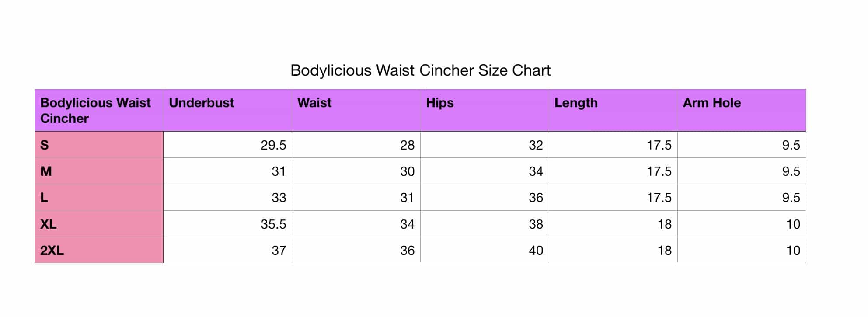Select the Underbust column header
Image resolution: width=868 pixels, height=317 pixels.
click(227, 110)
